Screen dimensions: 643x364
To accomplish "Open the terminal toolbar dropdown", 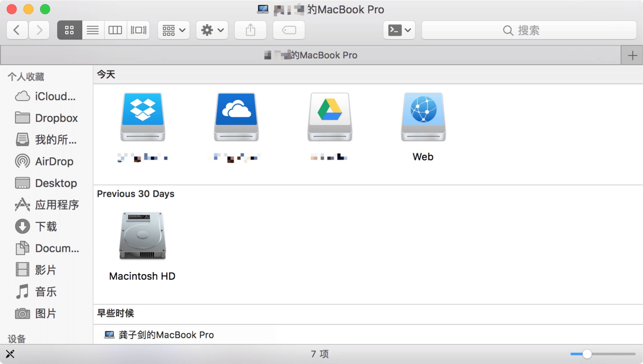I will tap(399, 30).
